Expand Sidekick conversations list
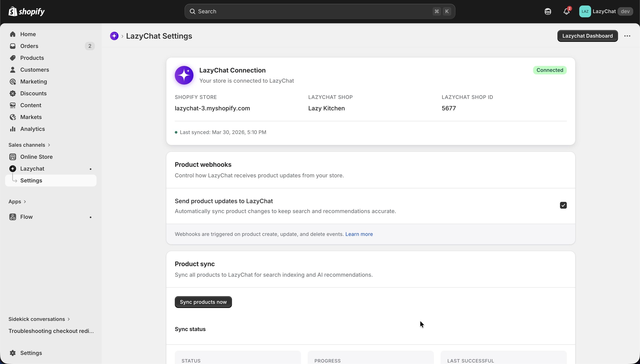Image resolution: width=640 pixels, height=364 pixels. pos(39,319)
